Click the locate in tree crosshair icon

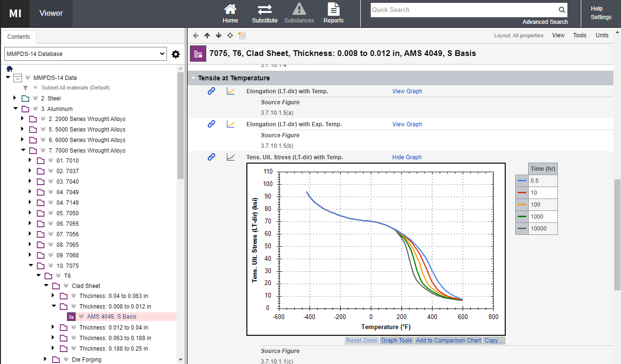coord(230,35)
